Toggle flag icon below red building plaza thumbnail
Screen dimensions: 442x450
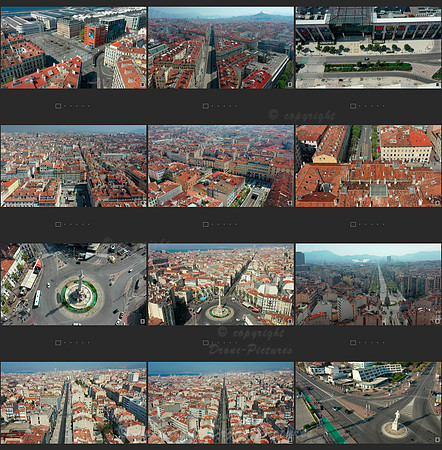(58, 106)
